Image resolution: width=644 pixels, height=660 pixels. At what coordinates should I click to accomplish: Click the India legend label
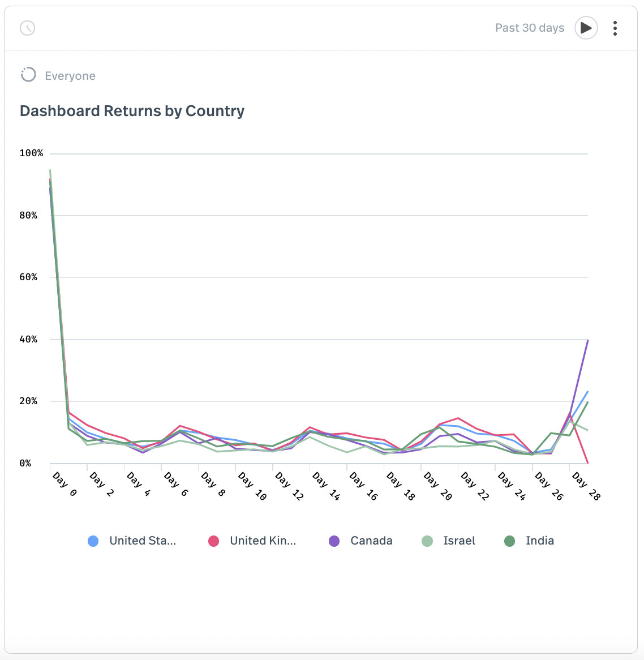tap(539, 541)
